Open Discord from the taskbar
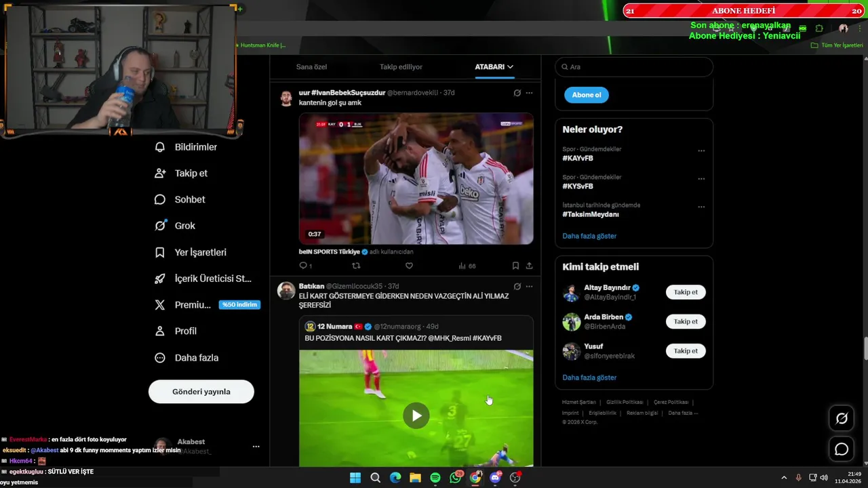 pos(495,478)
